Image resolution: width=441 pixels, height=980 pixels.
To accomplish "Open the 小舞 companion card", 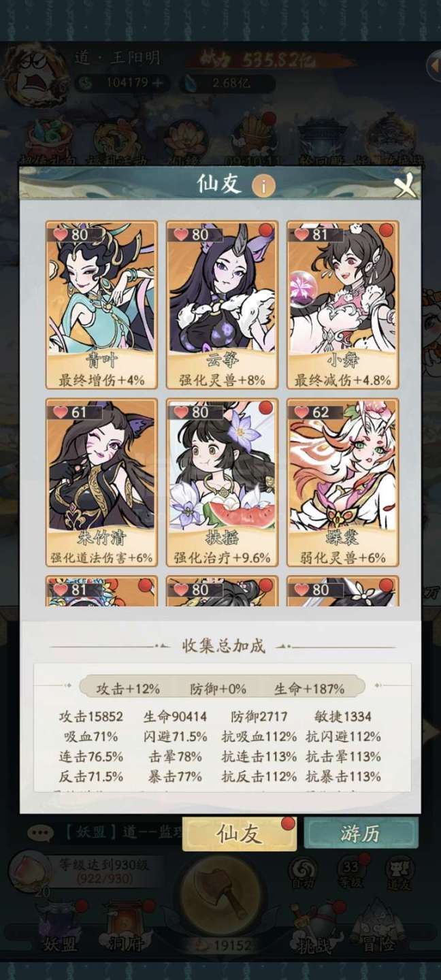I will pos(343,305).
